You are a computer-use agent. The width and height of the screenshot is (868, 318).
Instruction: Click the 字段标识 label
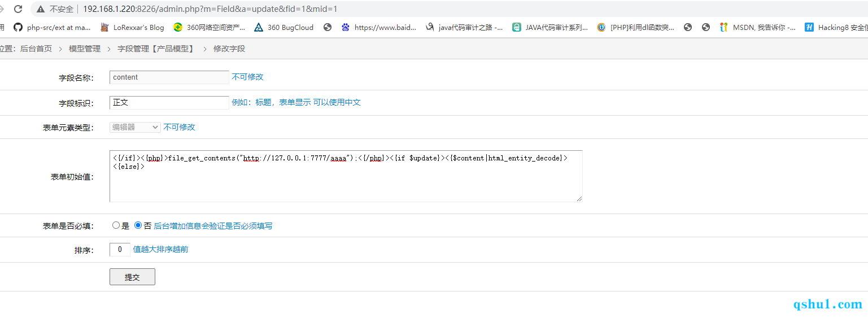76,103
